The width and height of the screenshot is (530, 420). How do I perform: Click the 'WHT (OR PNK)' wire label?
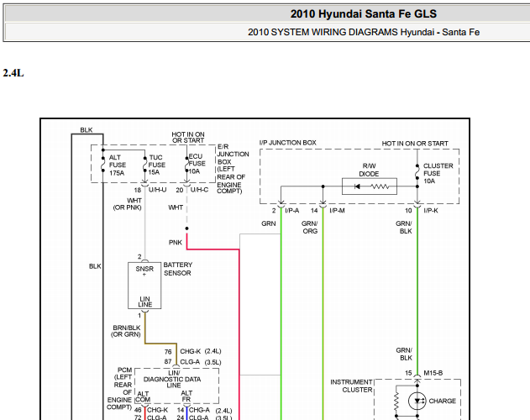tap(127, 204)
